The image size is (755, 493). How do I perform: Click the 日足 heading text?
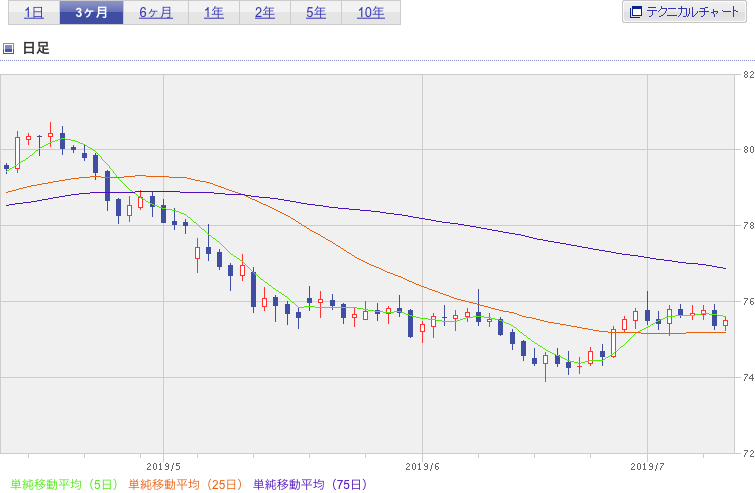point(36,48)
